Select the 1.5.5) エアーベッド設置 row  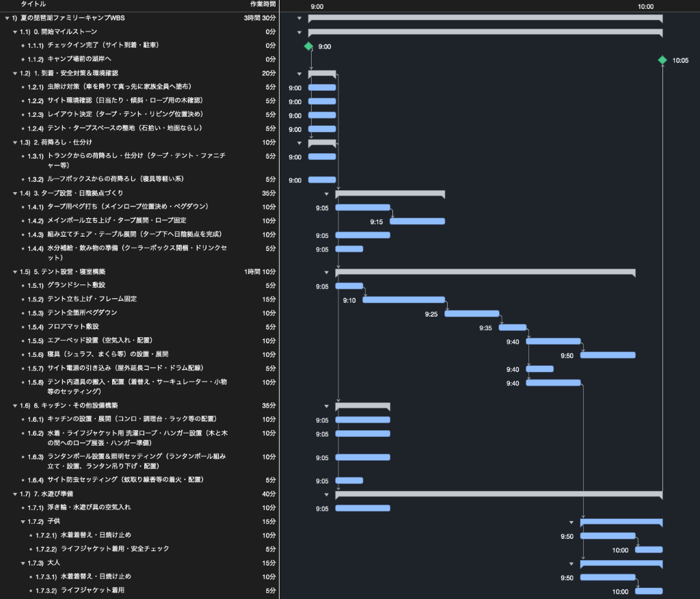click(x=139, y=341)
